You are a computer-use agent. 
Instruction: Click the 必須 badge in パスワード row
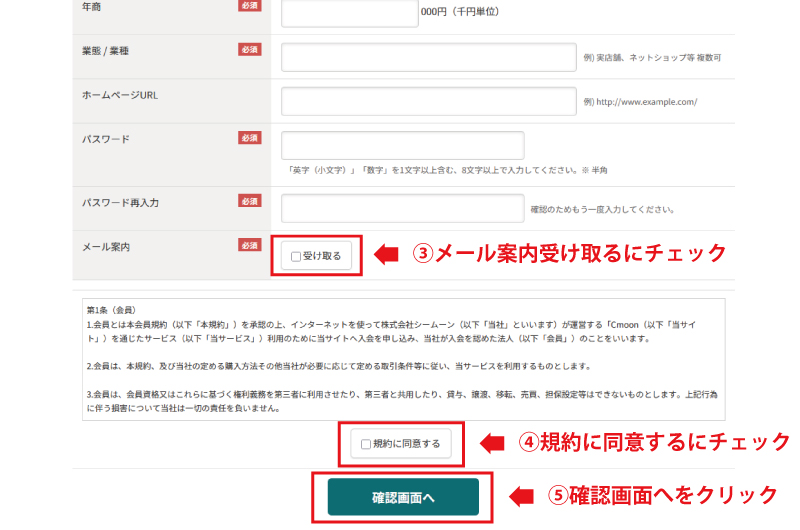[x=249, y=138]
